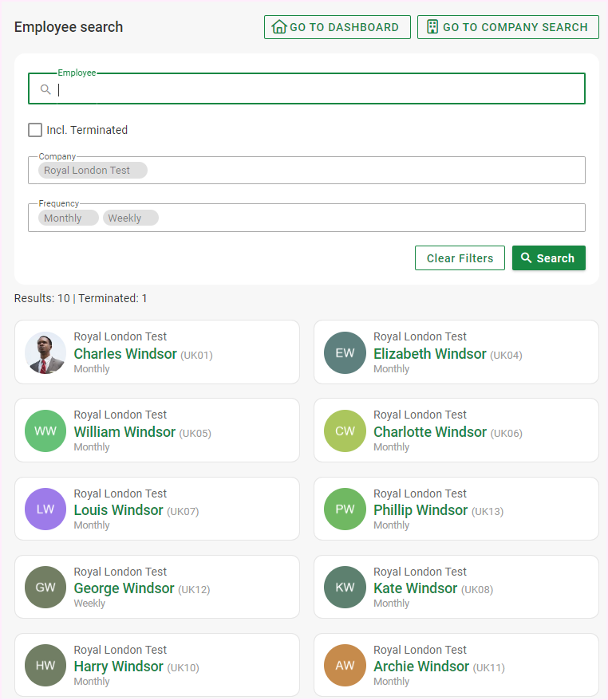This screenshot has height=700, width=608.
Task: Open Charles Windsor's profile photo
Action: (45, 352)
